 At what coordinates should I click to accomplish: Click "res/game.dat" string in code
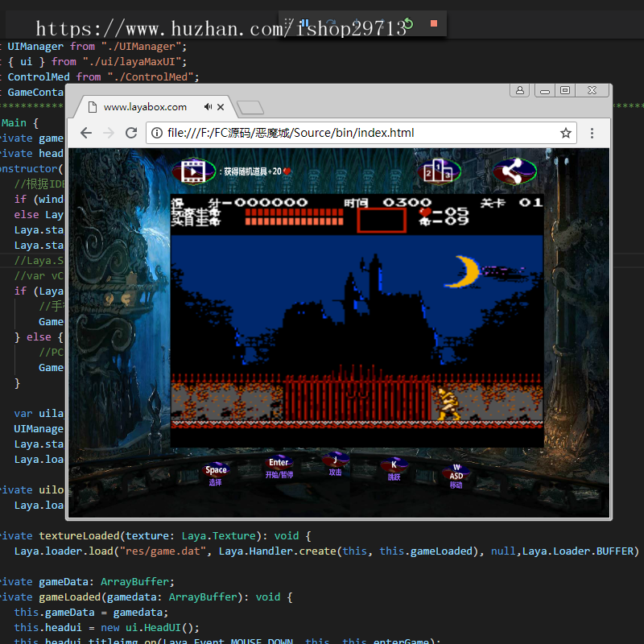[163, 551]
